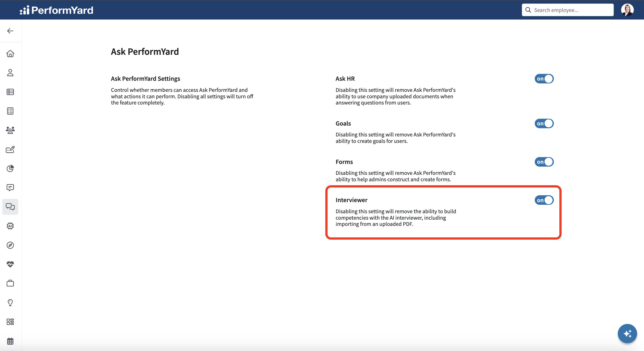Click the PerformYard logo
The height and width of the screenshot is (351, 644).
click(56, 10)
